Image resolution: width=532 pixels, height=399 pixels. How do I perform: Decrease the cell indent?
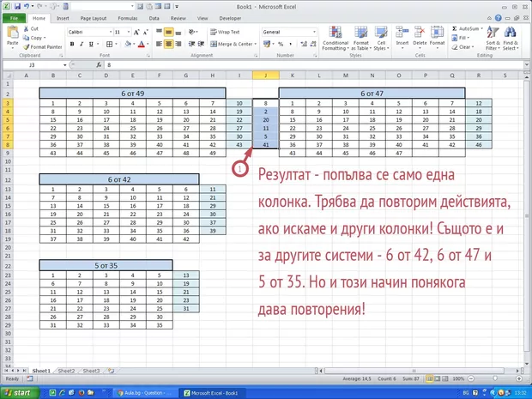pyautogui.click(x=191, y=44)
